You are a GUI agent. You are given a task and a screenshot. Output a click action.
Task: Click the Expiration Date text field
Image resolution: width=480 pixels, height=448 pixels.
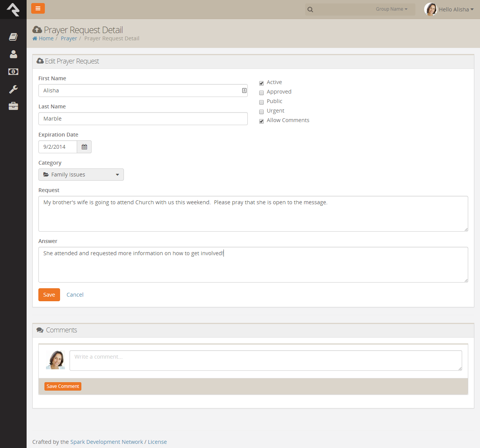point(58,147)
